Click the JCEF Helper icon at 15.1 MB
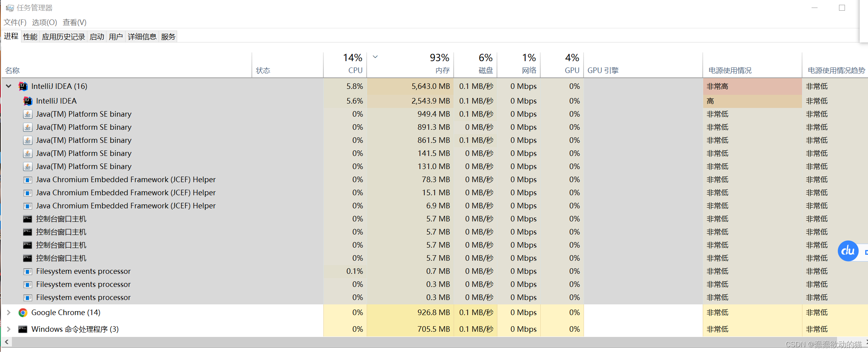The image size is (868, 352). point(27,193)
